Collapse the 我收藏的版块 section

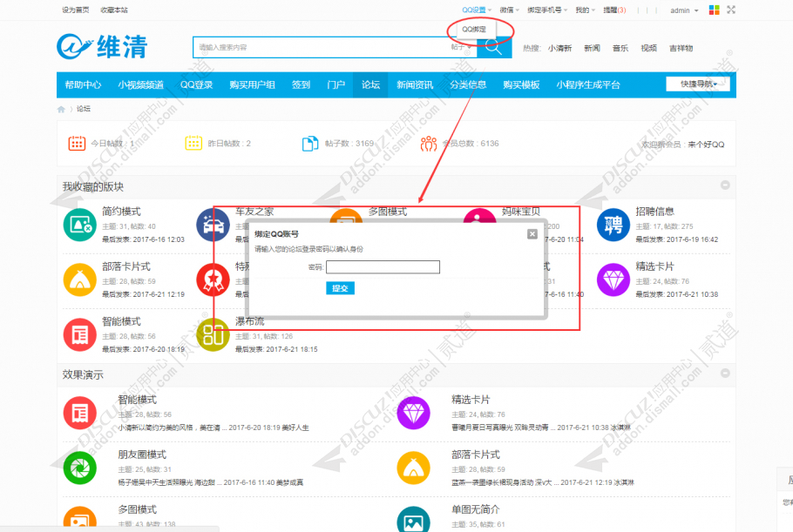725,185
